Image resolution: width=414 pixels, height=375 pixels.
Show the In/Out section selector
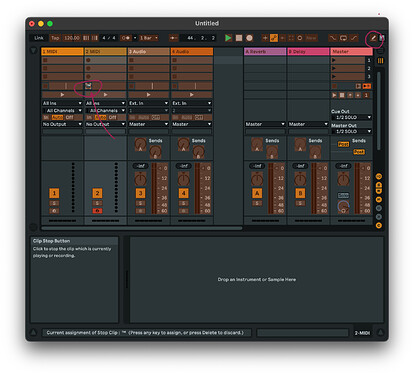pos(379,176)
